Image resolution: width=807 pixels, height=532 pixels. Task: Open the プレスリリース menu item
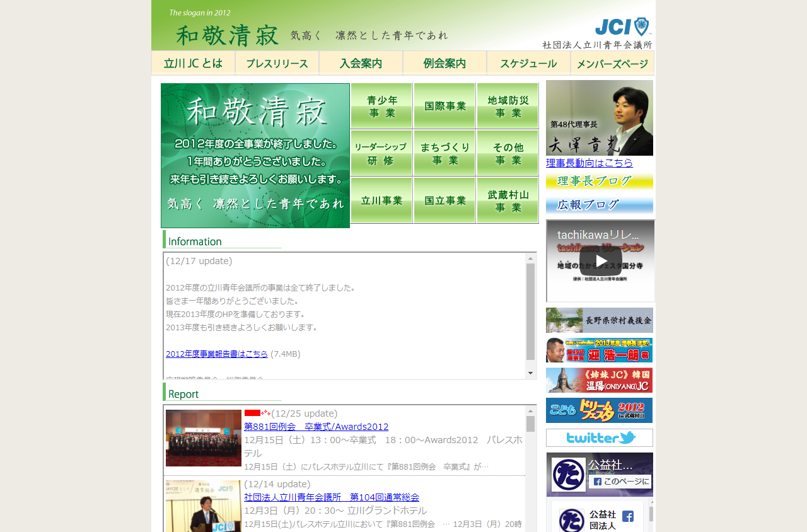point(277,63)
